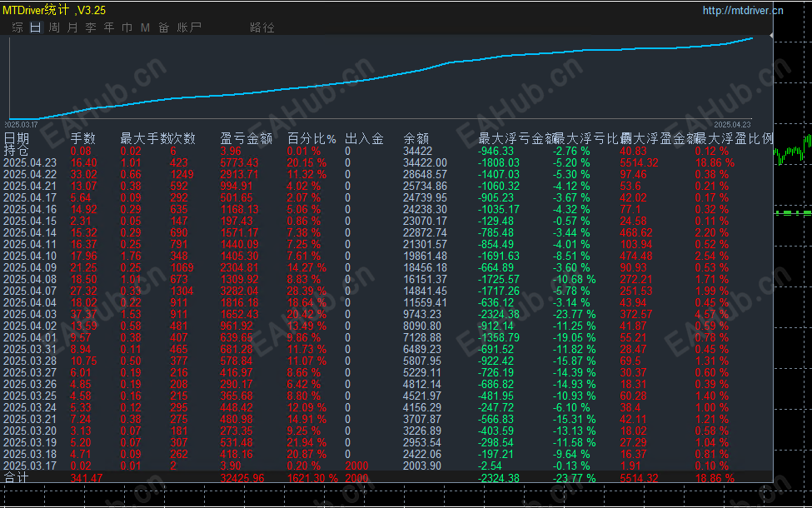Screen dimensions: 812x508
Task: Open the 账户 account tab
Action: click(189, 27)
